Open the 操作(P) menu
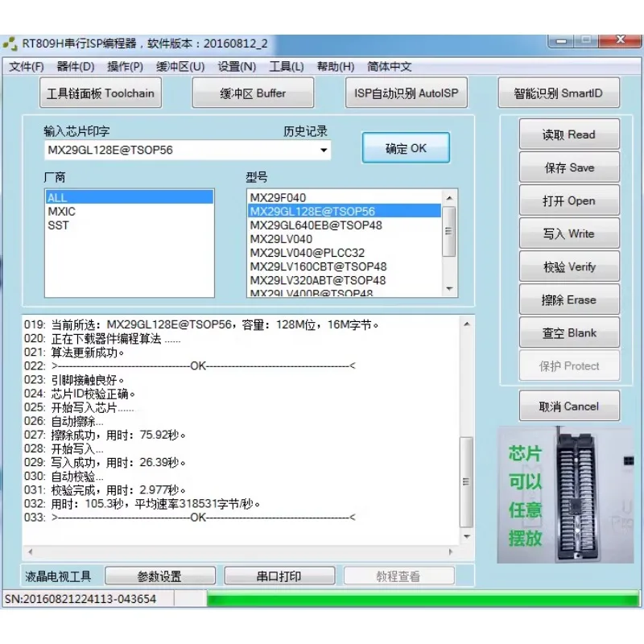 tap(126, 67)
